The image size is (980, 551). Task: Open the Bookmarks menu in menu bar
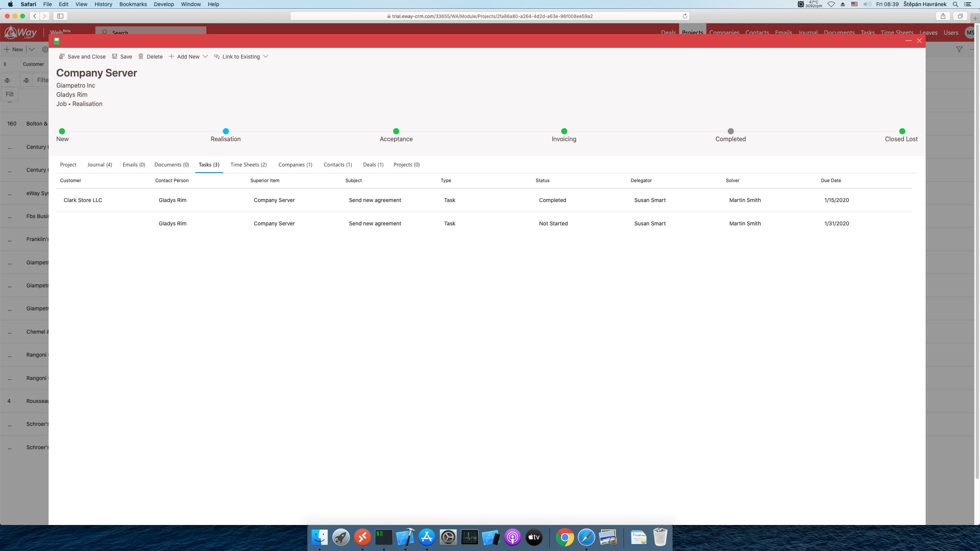point(133,4)
